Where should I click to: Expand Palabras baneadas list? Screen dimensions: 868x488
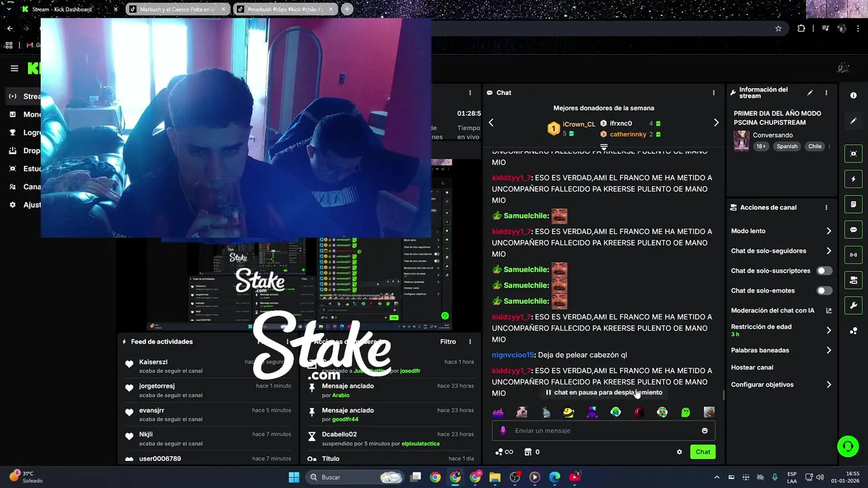tap(829, 350)
